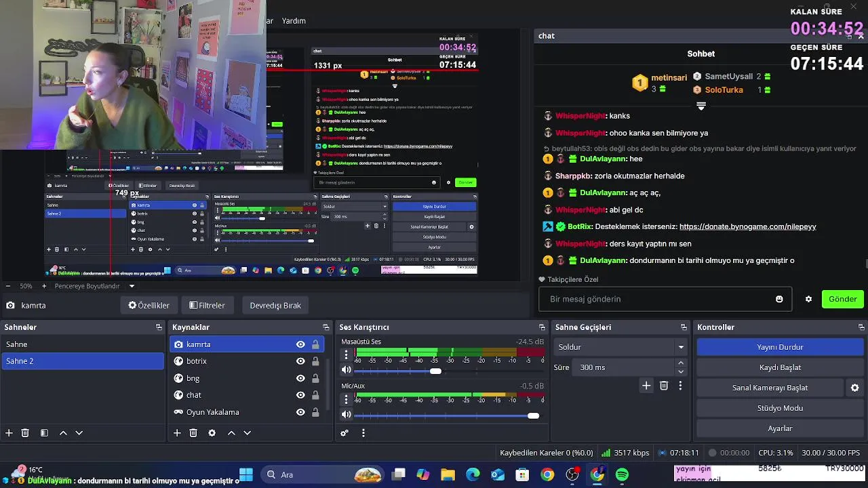This screenshot has width=868, height=488.
Task: Open the Pencereye Boyutlandır zoom dropdown
Action: (x=132, y=286)
